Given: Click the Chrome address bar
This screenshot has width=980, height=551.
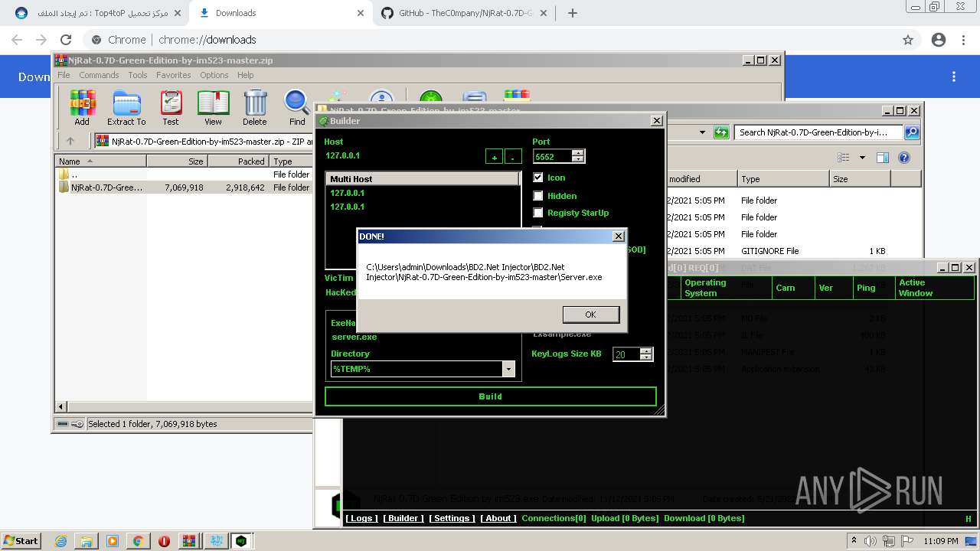Looking at the screenshot, I should tap(490, 40).
